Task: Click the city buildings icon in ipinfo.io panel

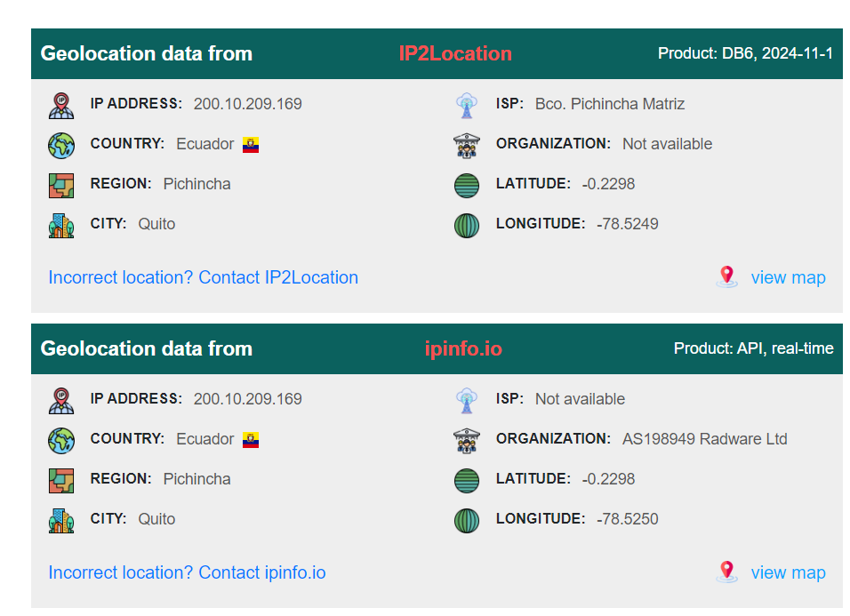Action: pyautogui.click(x=61, y=521)
